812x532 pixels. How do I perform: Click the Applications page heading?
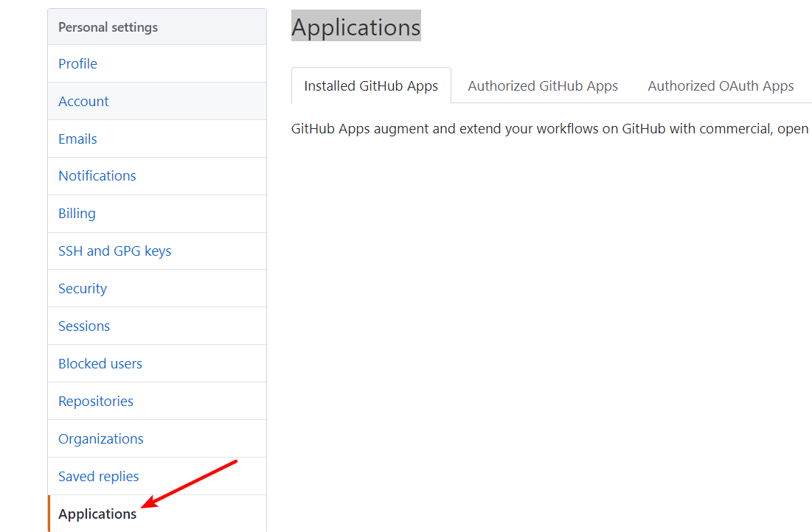[x=356, y=27]
